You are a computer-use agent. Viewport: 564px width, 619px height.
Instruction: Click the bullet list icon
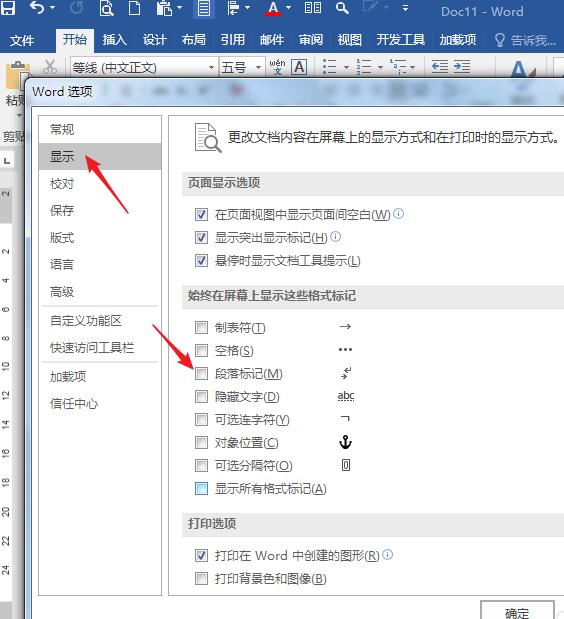click(330, 67)
